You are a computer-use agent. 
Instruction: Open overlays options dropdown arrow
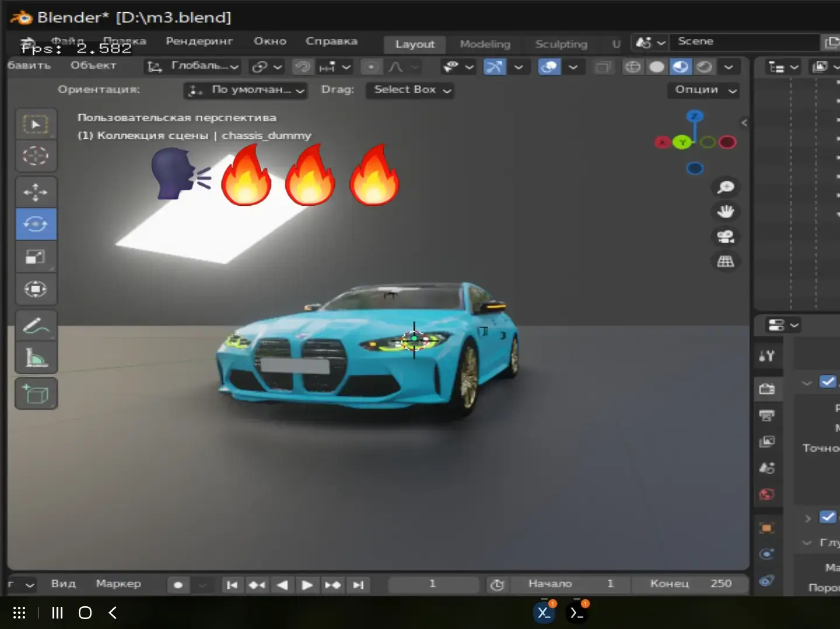tap(573, 67)
